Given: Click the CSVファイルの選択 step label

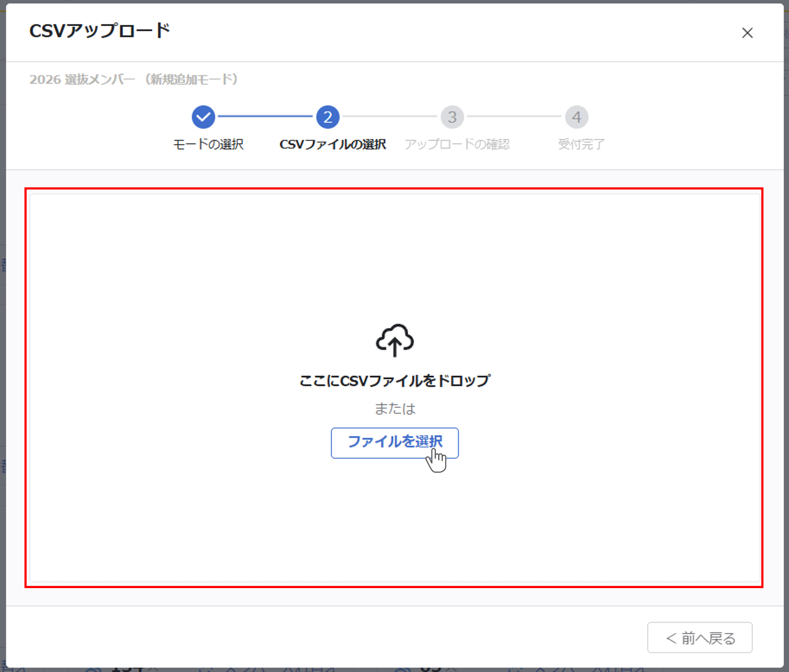Looking at the screenshot, I should click(333, 144).
